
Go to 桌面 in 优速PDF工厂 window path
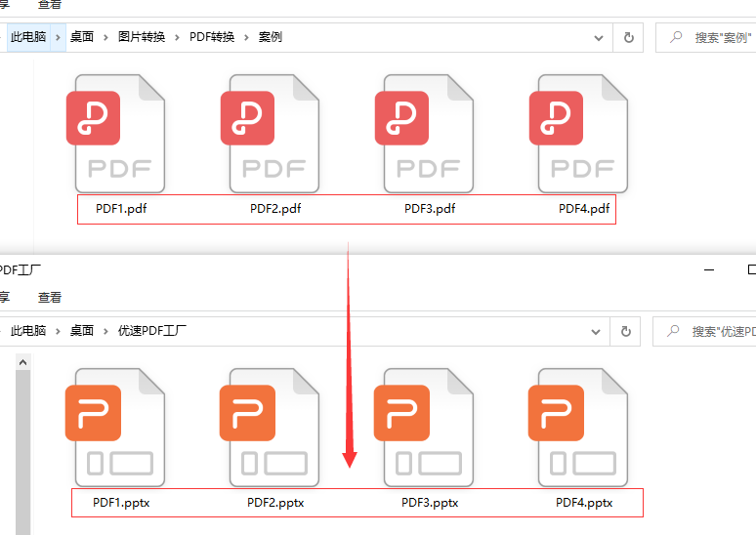[81, 331]
